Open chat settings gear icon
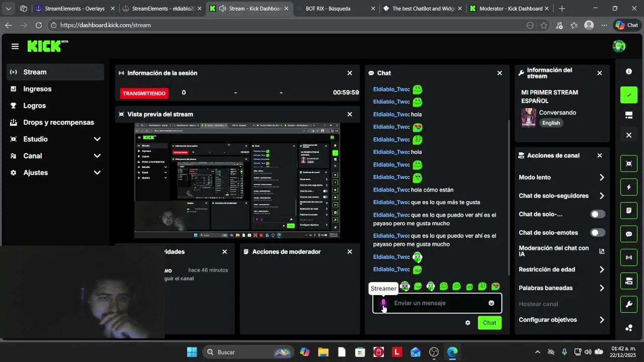 tap(467, 323)
